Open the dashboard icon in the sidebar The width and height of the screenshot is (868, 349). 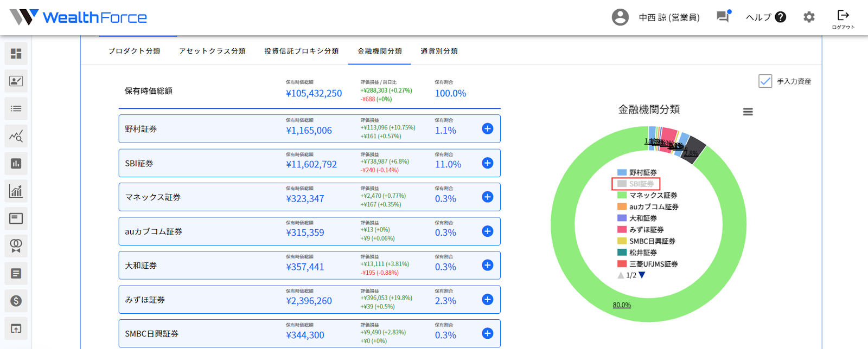16,53
